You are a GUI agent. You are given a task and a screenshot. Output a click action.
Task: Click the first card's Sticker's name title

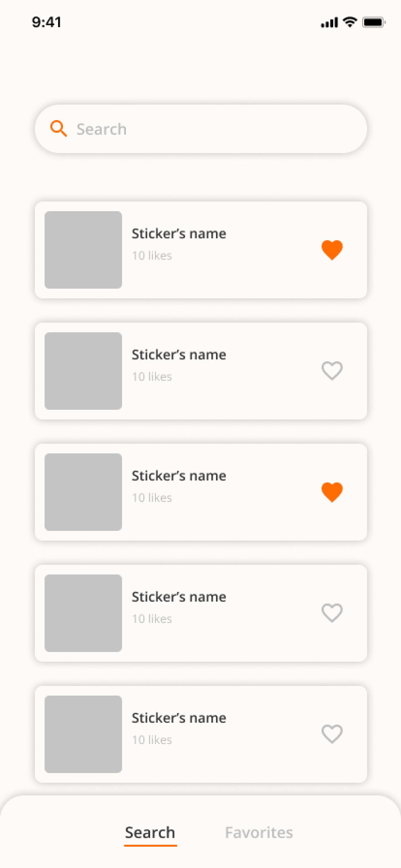tap(179, 233)
